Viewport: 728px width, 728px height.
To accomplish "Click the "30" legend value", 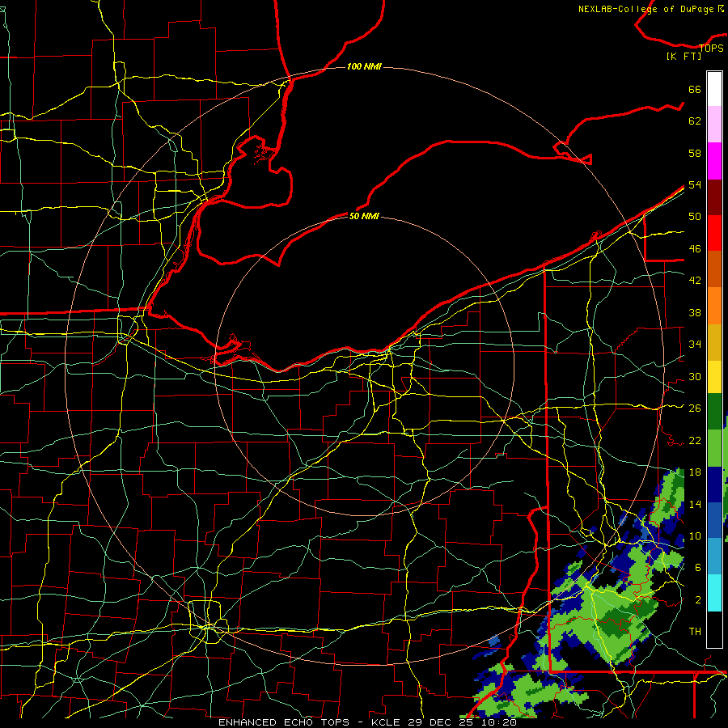I will pyautogui.click(x=695, y=376).
